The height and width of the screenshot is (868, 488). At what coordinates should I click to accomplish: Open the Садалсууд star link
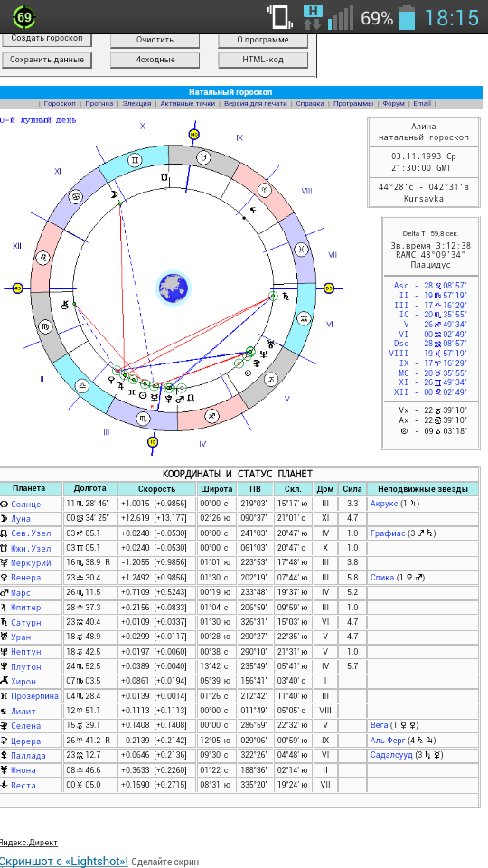pos(394,755)
